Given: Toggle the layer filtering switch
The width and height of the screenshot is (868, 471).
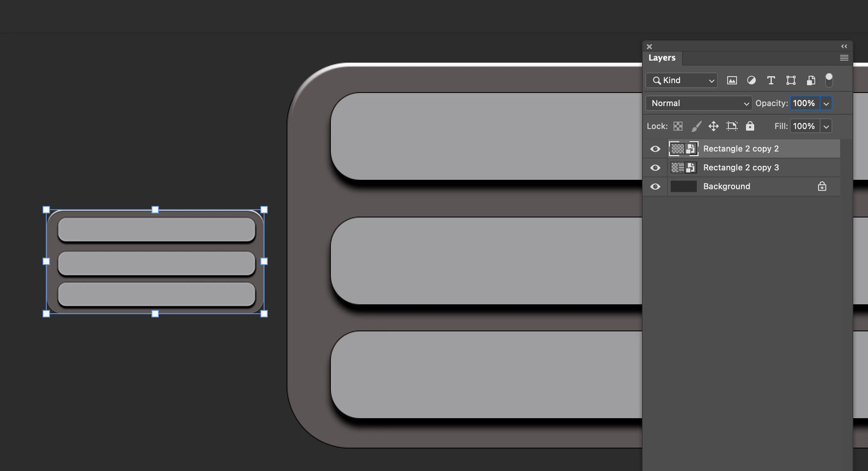Looking at the screenshot, I should tap(829, 80).
